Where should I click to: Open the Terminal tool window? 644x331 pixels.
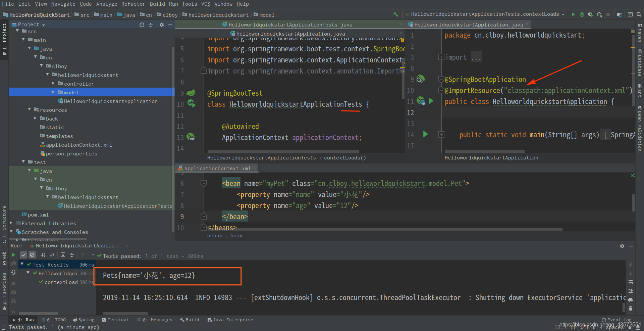pyautogui.click(x=115, y=320)
